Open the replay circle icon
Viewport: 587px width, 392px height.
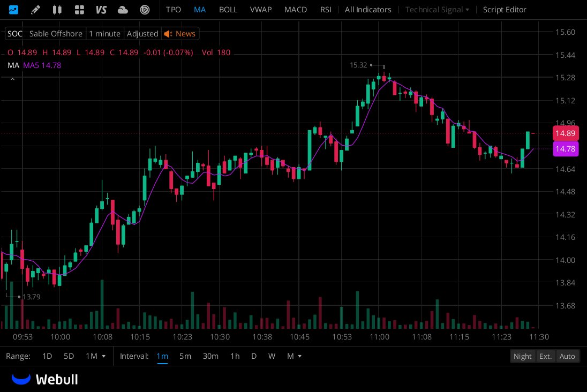tap(145, 10)
